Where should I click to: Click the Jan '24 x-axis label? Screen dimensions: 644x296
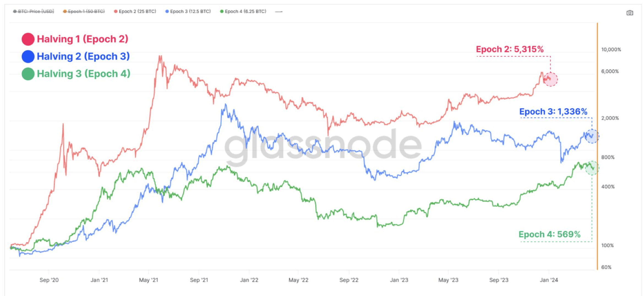549,280
